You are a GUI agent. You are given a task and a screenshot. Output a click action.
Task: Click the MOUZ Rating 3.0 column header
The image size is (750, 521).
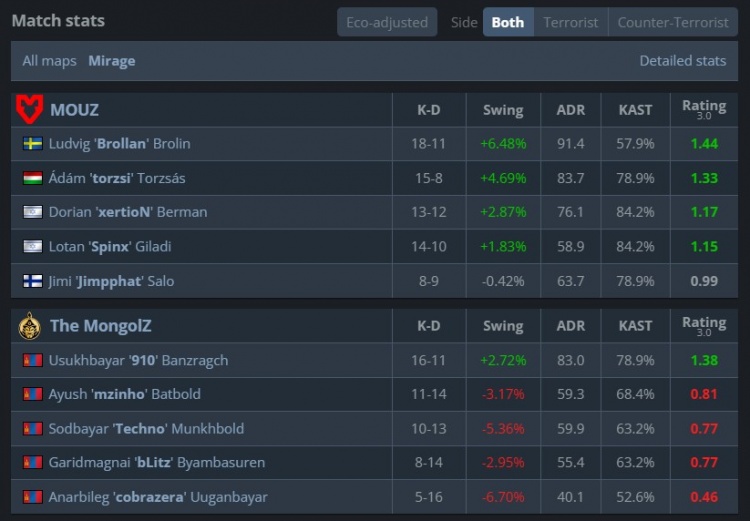point(703,109)
